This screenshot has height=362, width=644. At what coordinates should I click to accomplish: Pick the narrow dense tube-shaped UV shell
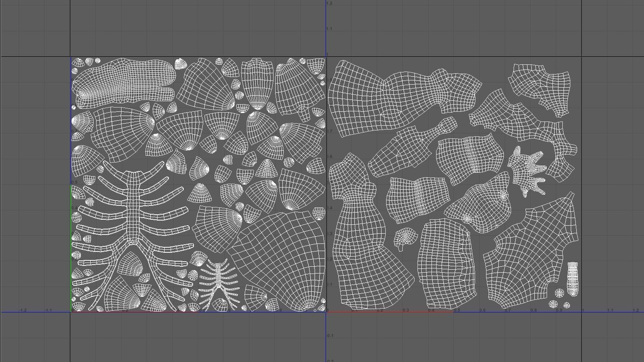pyautogui.click(x=572, y=278)
